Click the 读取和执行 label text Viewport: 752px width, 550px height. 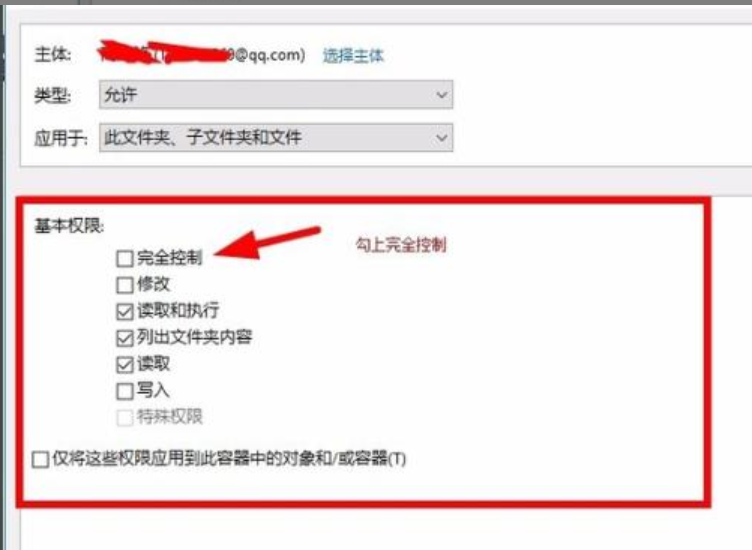point(178,311)
